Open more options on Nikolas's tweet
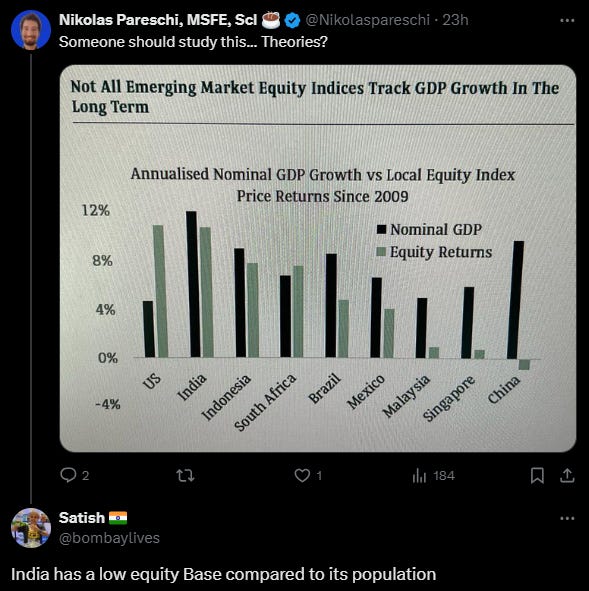The height and width of the screenshot is (591, 589). (567, 20)
